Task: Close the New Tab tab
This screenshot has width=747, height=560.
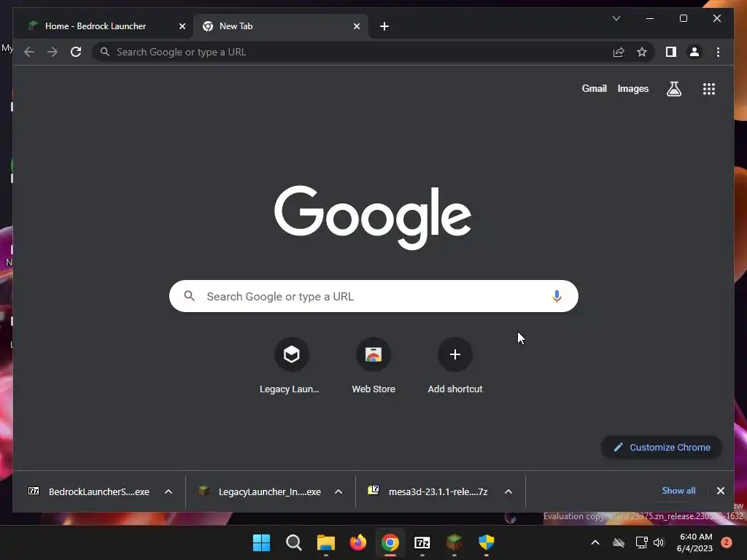Action: [357, 26]
